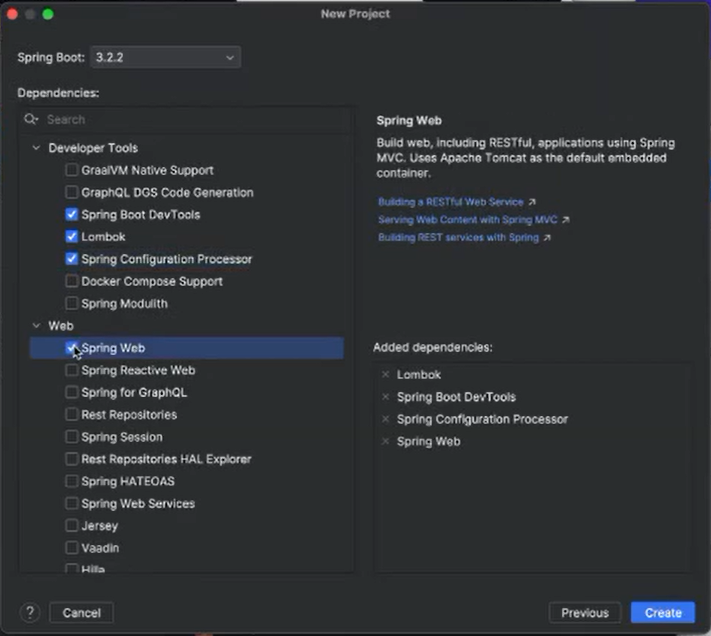Click arrow icon beside Serving Web Content link
The width and height of the screenshot is (711, 636).
[565, 220]
